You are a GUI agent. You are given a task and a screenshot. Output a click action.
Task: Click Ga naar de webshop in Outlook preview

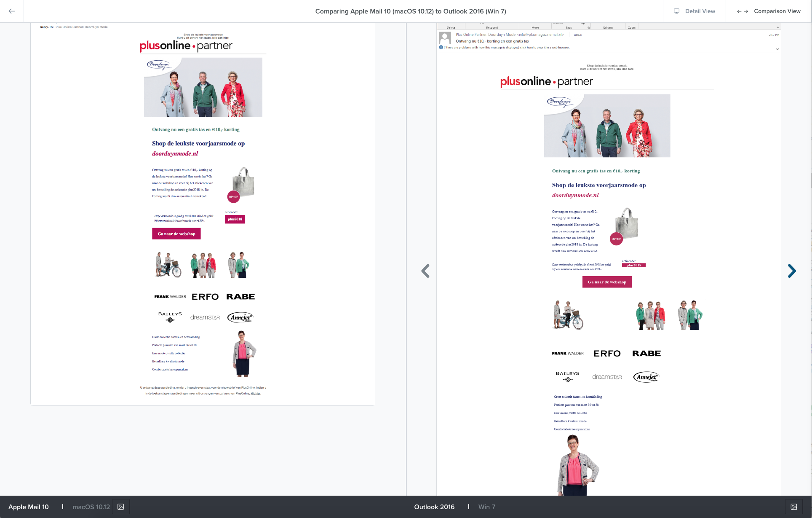[x=607, y=282]
